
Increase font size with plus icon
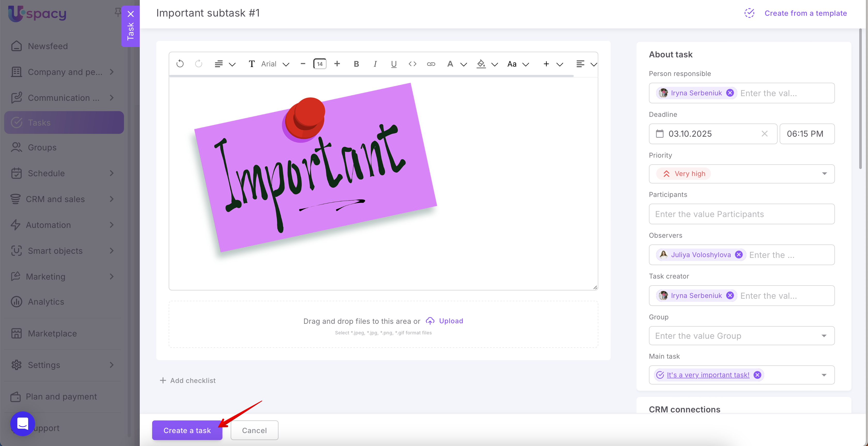(x=337, y=64)
